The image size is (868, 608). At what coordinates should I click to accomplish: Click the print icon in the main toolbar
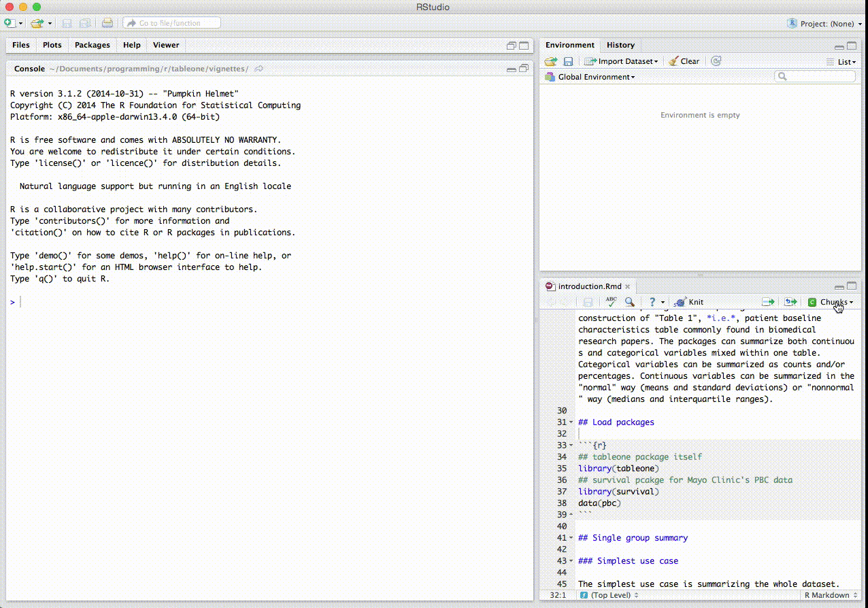107,22
